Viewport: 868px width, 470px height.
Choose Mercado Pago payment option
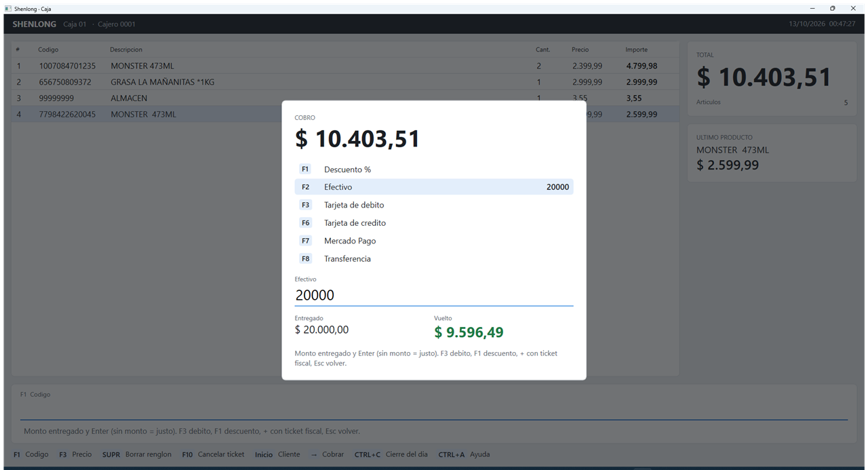pos(434,241)
